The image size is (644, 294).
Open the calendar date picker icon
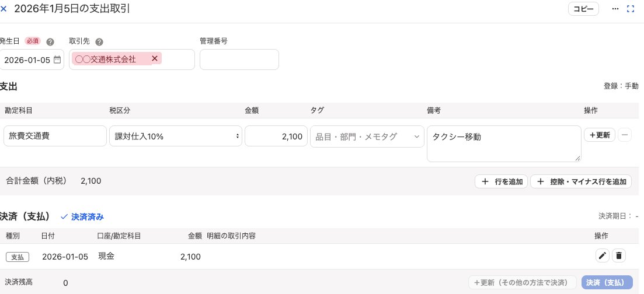point(57,60)
